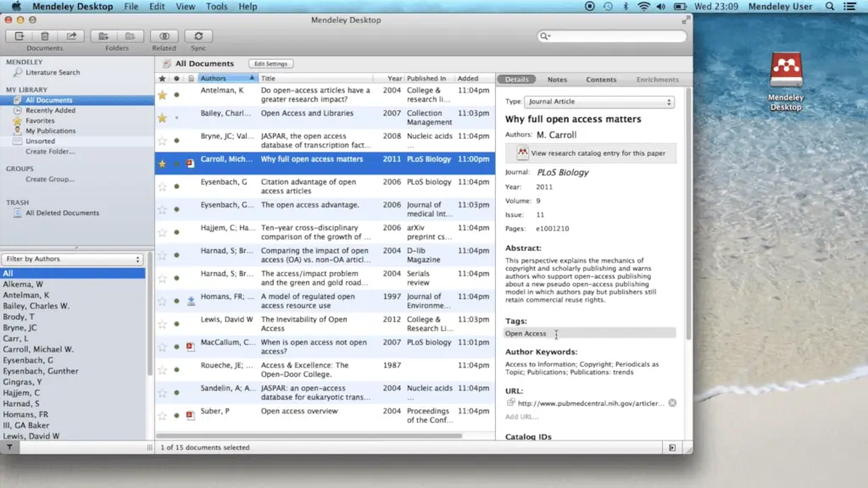The height and width of the screenshot is (488, 868).
Task: Select All Deleted Documents in Trash
Action: click(62, 213)
